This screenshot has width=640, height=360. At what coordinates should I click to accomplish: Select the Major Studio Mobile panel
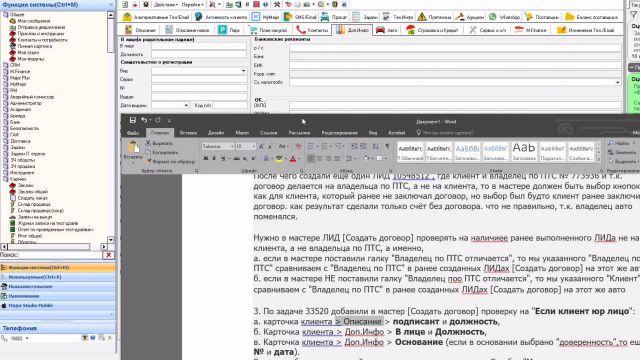(57, 305)
